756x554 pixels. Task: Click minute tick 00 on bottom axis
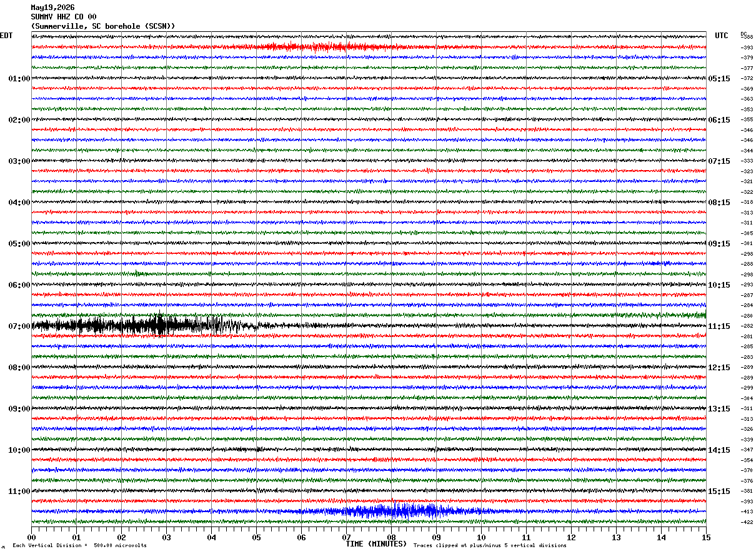(x=32, y=537)
